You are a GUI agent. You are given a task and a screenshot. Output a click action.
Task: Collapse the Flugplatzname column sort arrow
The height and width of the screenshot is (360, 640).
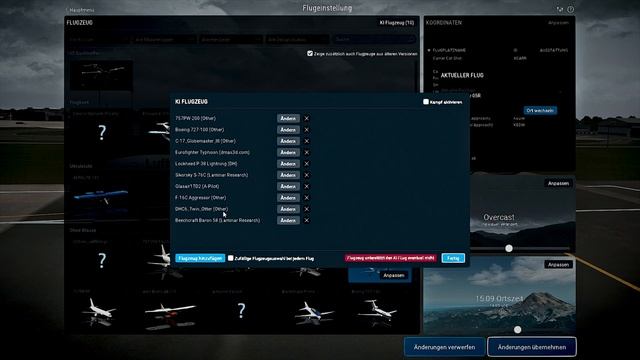pyautogui.click(x=429, y=50)
